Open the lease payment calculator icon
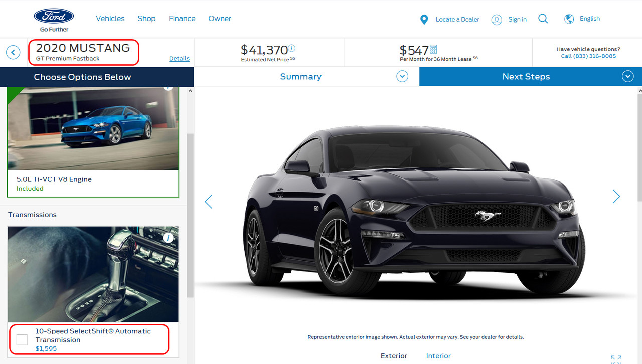 [433, 49]
